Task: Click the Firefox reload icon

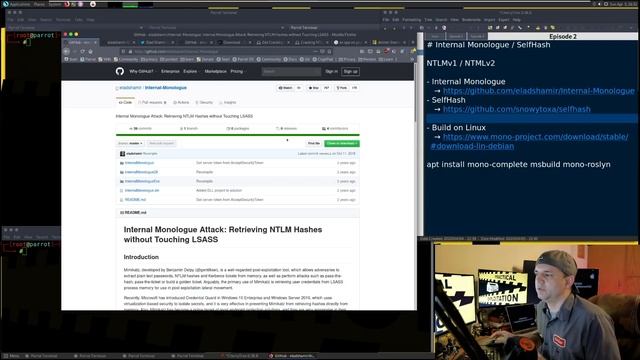Action: (82, 51)
